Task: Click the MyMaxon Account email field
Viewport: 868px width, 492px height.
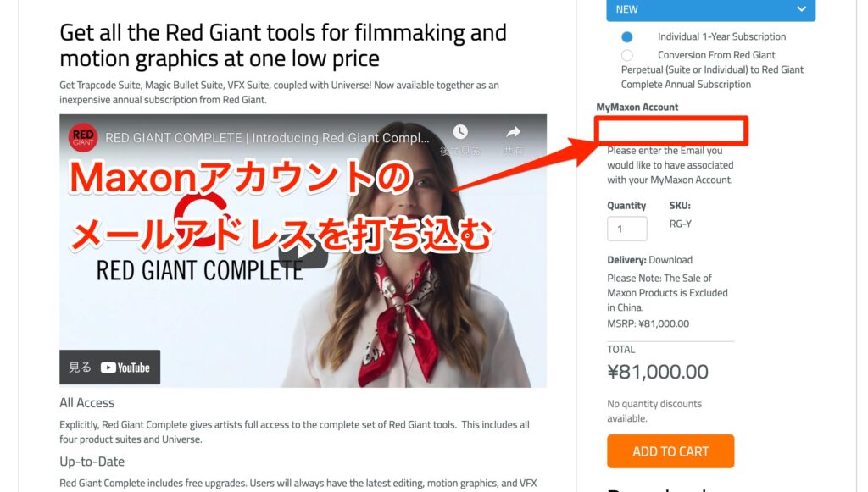Action: (x=671, y=131)
